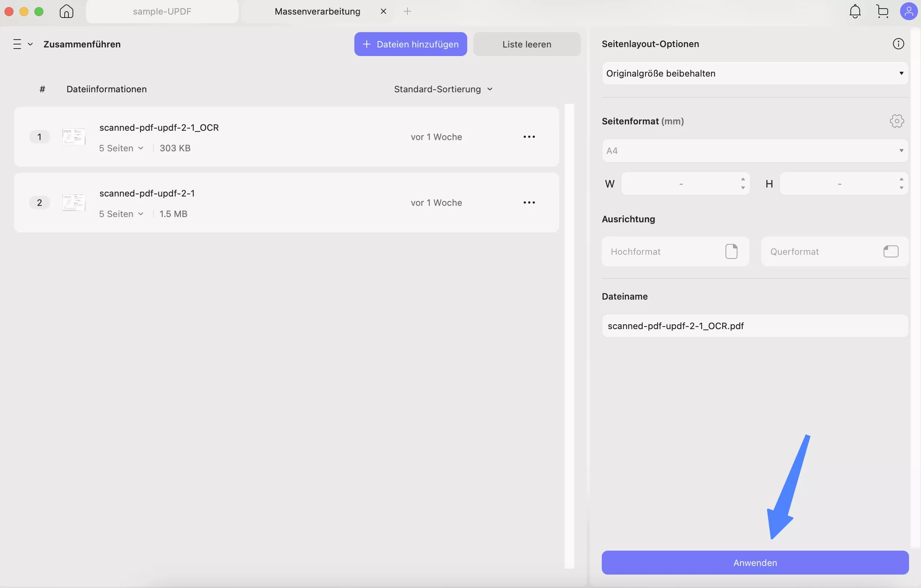Open the hamburger menu beside Zusammenführen
This screenshot has width=921, height=588.
click(x=17, y=44)
